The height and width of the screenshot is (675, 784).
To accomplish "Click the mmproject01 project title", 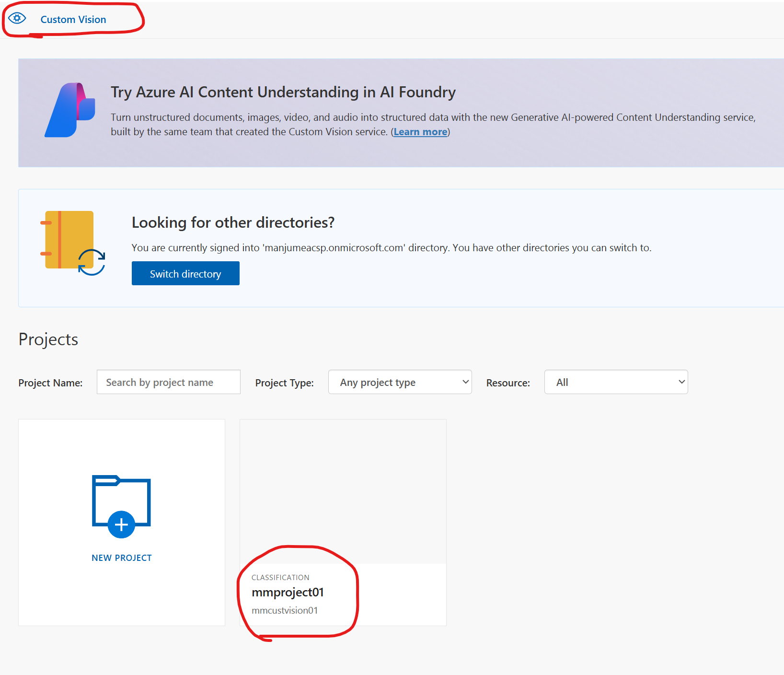I will [x=288, y=593].
